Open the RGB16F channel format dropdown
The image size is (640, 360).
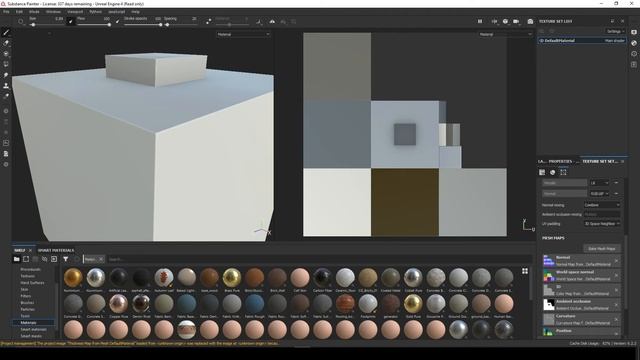tap(599, 193)
